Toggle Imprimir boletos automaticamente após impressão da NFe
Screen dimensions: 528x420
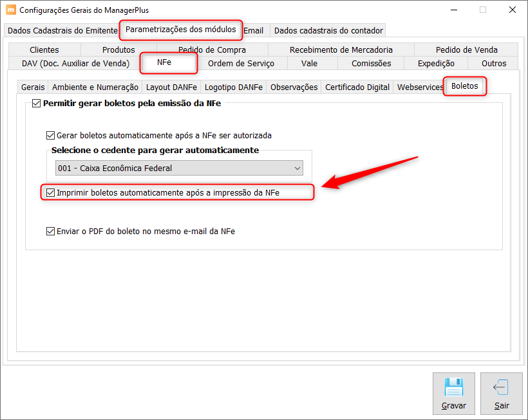(x=50, y=193)
